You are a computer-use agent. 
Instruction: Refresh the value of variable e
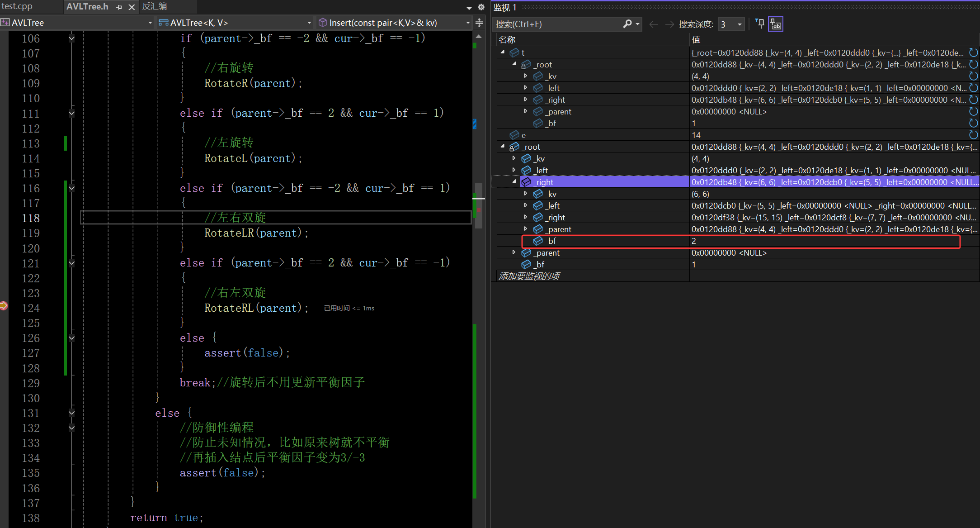(973, 135)
